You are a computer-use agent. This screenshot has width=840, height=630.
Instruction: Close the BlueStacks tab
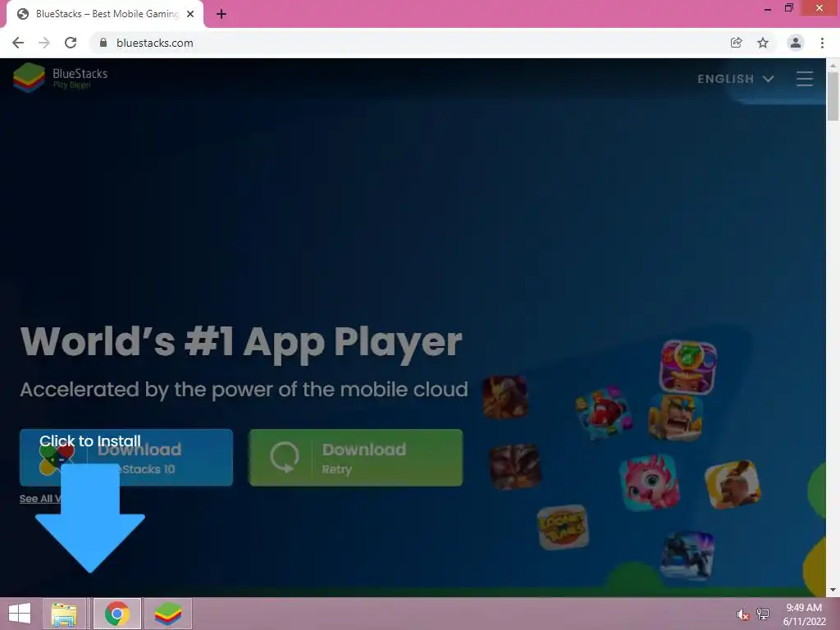(190, 14)
